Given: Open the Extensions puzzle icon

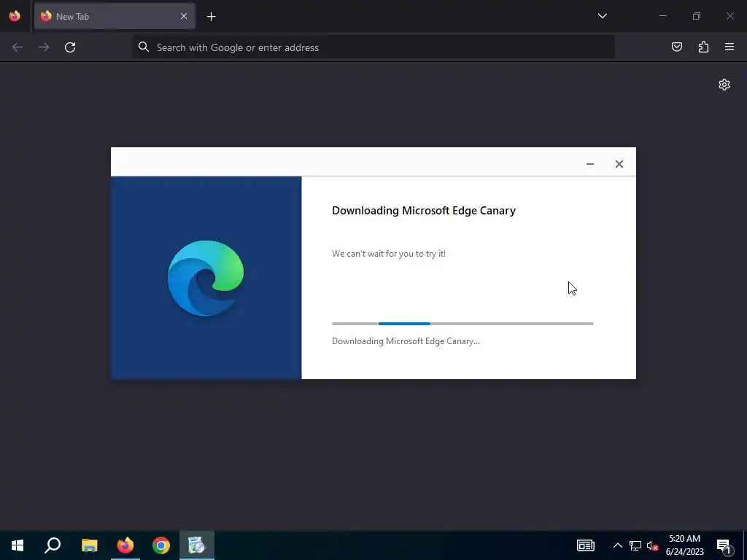Looking at the screenshot, I should (x=703, y=47).
